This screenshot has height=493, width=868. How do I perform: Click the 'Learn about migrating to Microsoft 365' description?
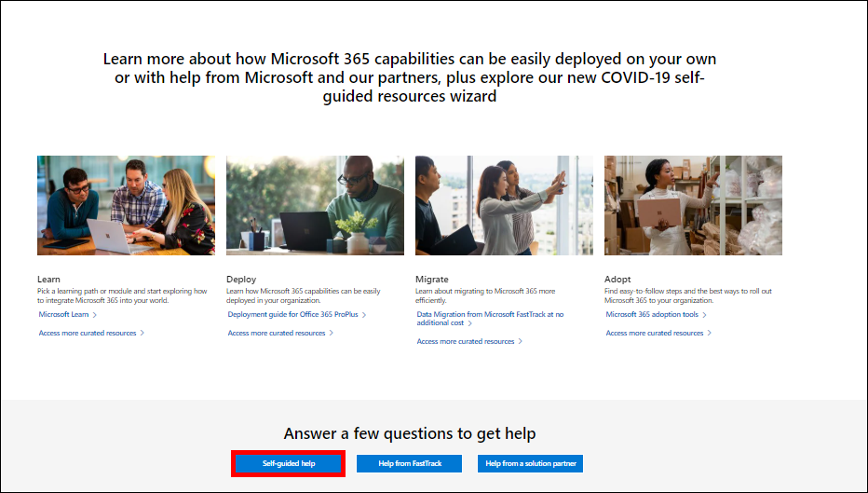[485, 295]
